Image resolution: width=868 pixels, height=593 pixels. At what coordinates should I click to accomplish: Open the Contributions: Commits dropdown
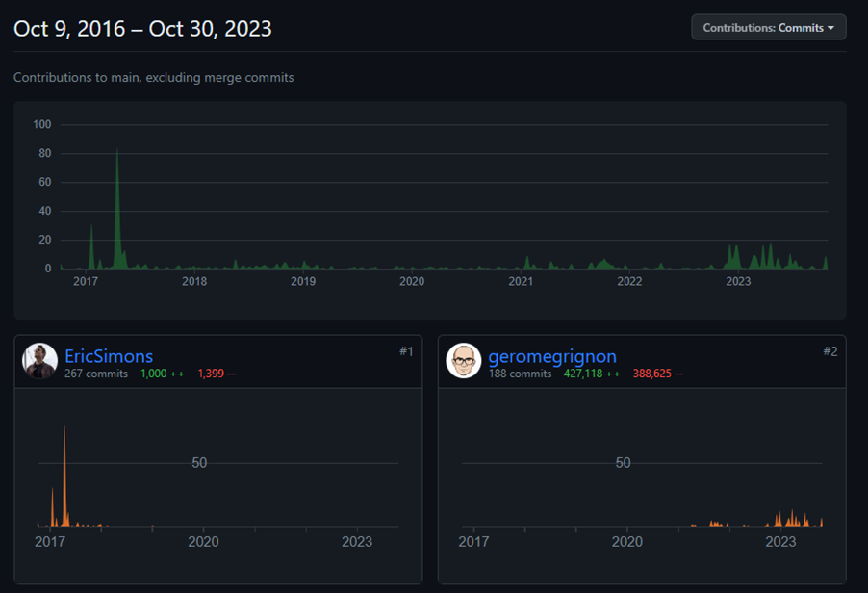768,28
